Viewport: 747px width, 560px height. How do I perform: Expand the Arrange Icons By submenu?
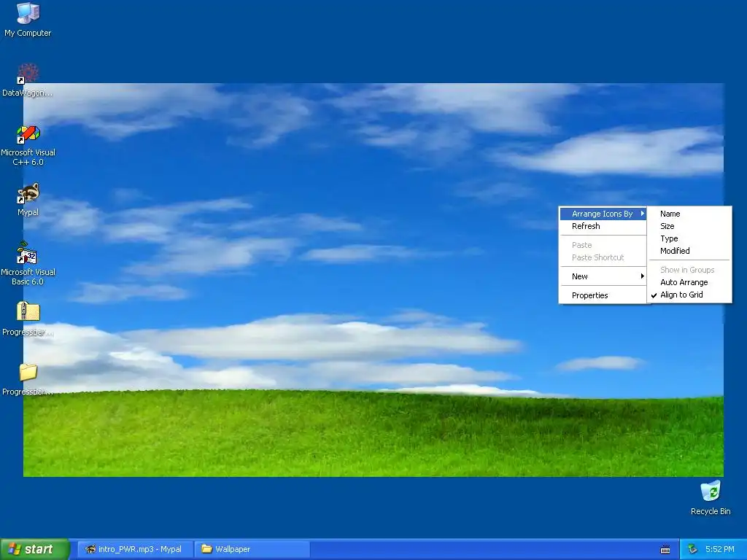click(x=603, y=214)
